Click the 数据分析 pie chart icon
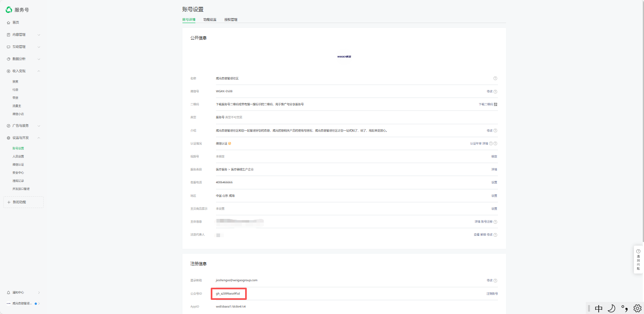 (x=8, y=59)
